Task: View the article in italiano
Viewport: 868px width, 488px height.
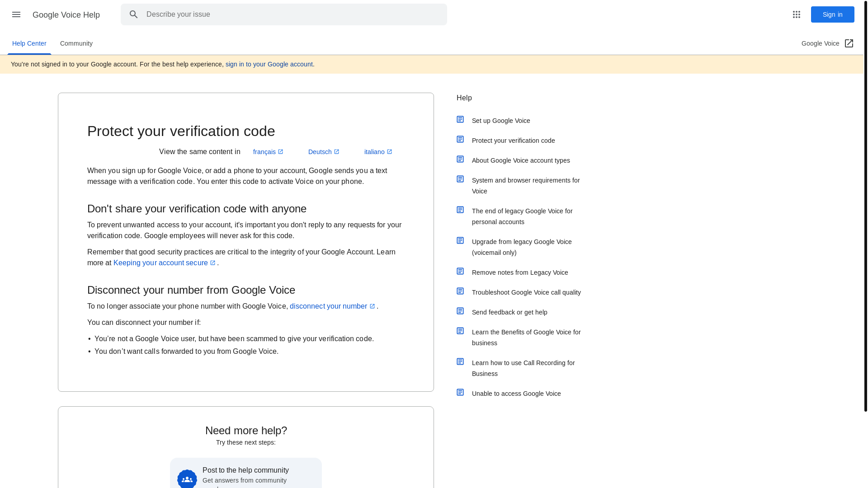Action: [378, 152]
